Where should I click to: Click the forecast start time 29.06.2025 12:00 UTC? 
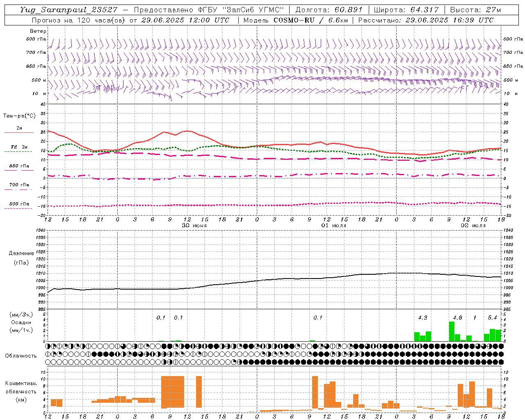tap(185, 20)
